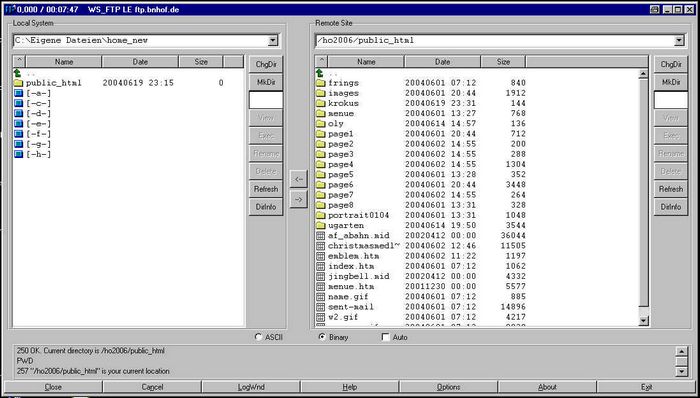Click the local ChgDir button
Screen dimensions: 700x398
(266, 64)
